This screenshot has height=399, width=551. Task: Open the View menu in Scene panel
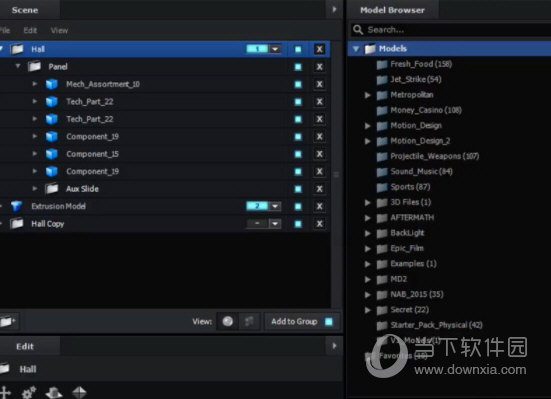click(59, 31)
